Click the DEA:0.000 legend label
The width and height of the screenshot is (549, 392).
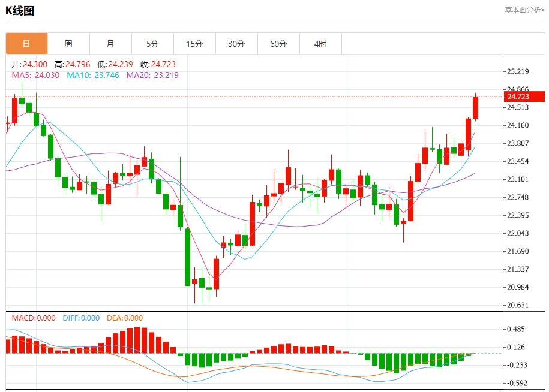coord(125,318)
